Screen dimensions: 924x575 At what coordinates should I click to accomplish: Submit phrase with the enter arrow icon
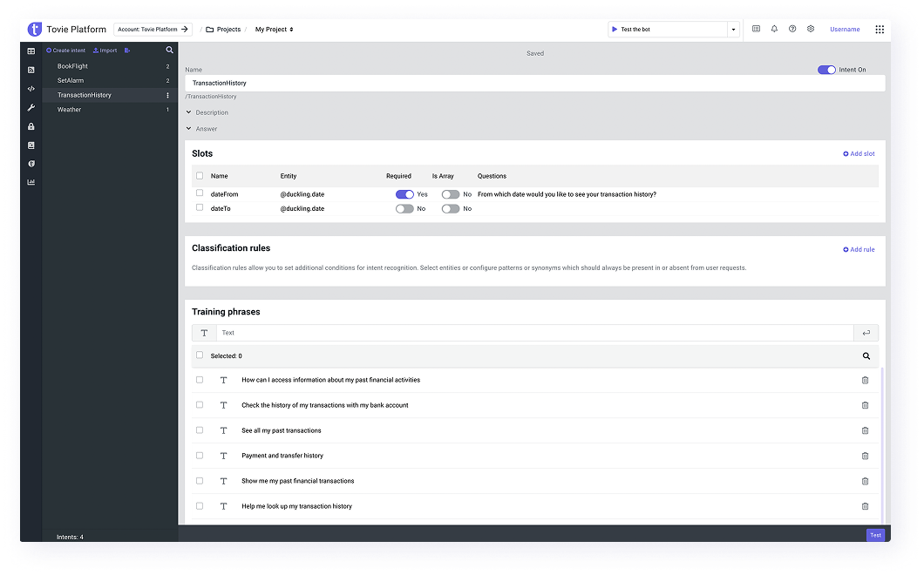866,333
